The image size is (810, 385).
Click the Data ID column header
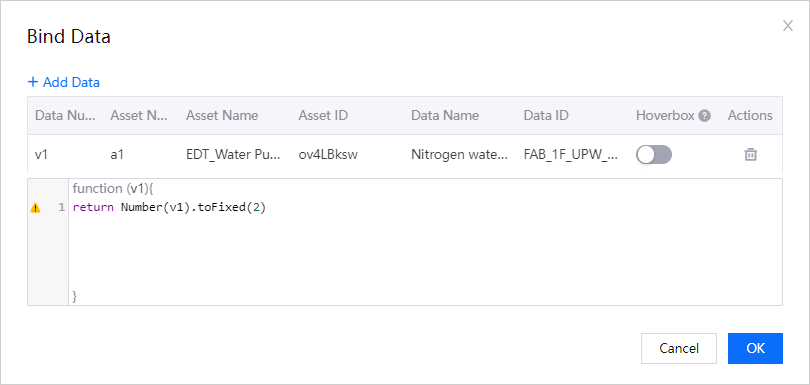coord(546,115)
